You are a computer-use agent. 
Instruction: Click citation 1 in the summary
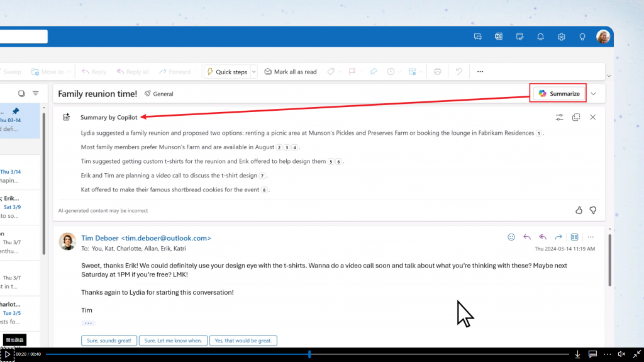click(539, 133)
